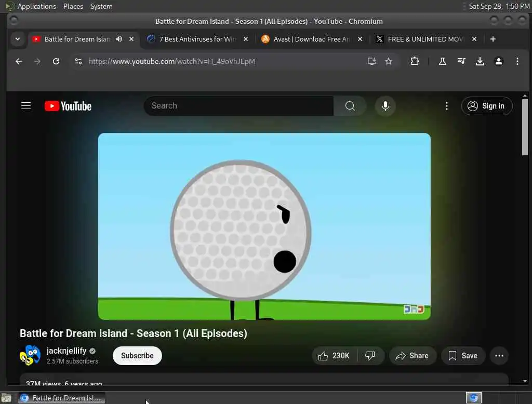Image resolution: width=532 pixels, height=404 pixels.
Task: Open the Extensions puzzle icon
Action: click(x=415, y=61)
